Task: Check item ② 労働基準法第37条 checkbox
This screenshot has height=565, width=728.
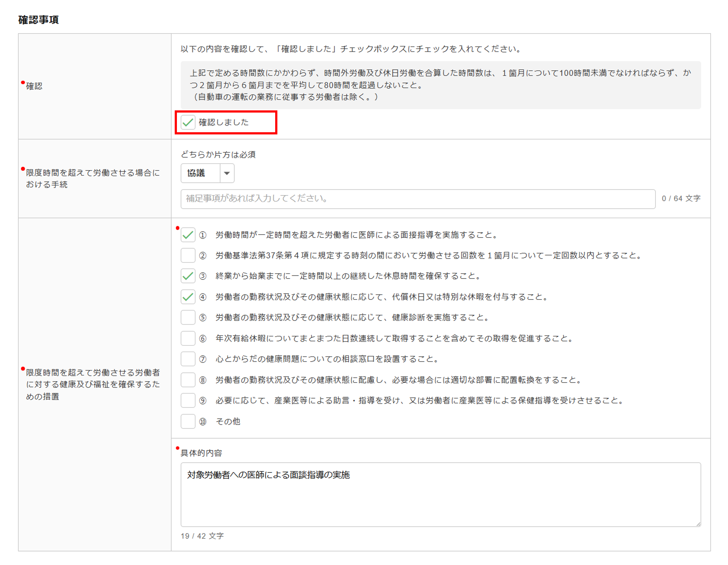Action: (x=188, y=255)
